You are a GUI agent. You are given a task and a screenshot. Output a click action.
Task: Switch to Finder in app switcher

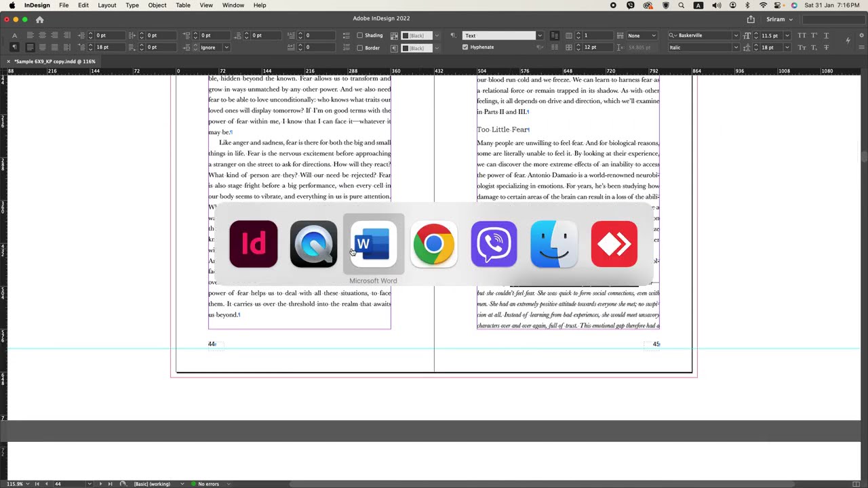coord(554,244)
